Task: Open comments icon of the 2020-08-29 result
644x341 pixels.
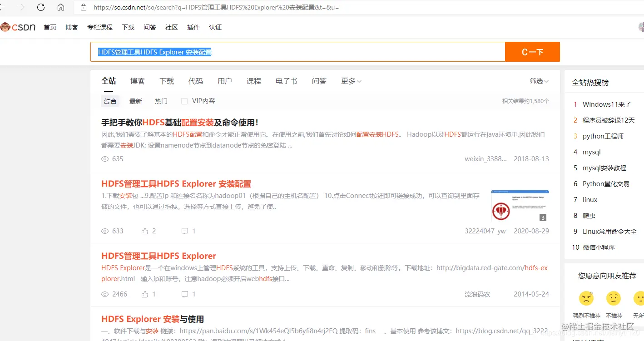Action: tap(185, 231)
